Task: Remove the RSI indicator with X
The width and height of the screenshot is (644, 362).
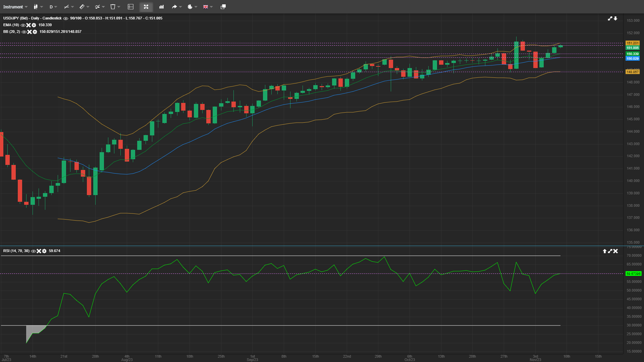Action: (39, 251)
